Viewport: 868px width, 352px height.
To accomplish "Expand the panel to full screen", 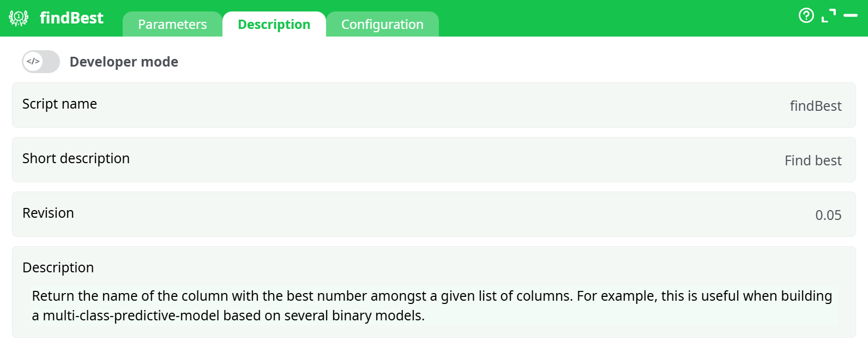I will click(x=829, y=16).
